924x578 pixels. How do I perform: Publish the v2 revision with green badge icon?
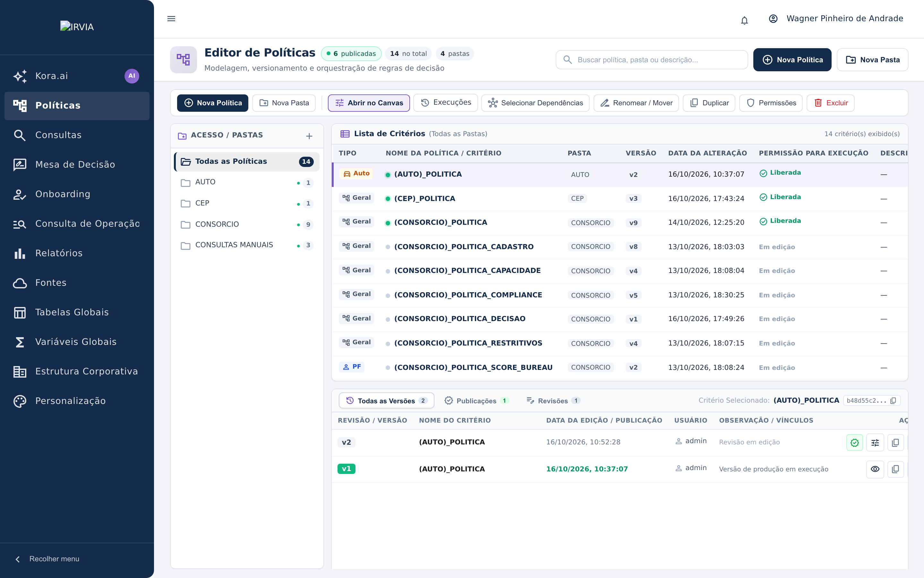pos(854,443)
